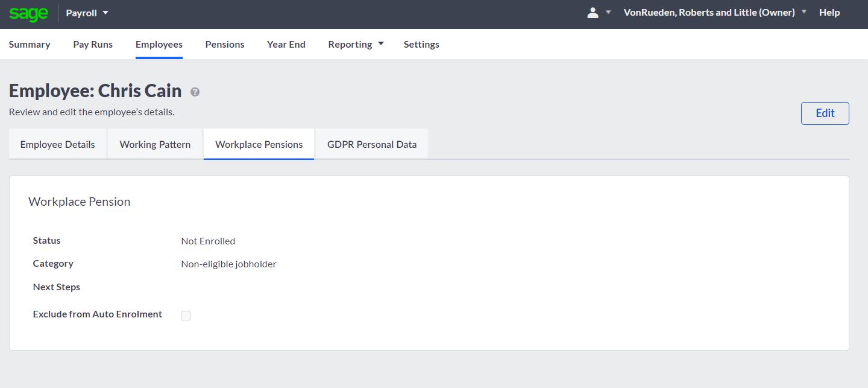Navigate to Pensions
This screenshot has height=388, width=868.
point(225,44)
